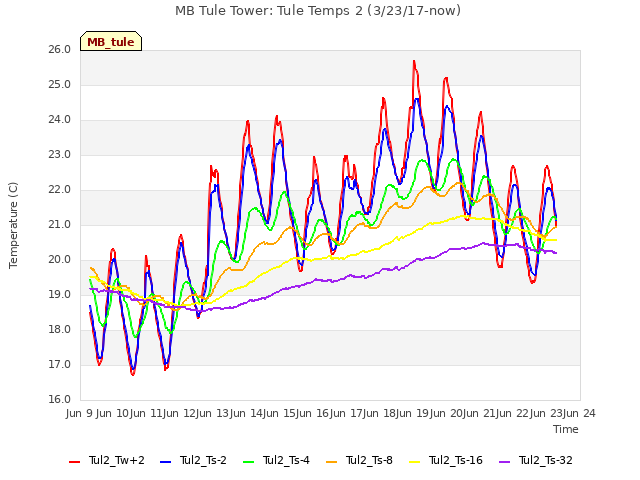Click the MB_tule label box
This screenshot has width=640, height=480.
(111, 41)
